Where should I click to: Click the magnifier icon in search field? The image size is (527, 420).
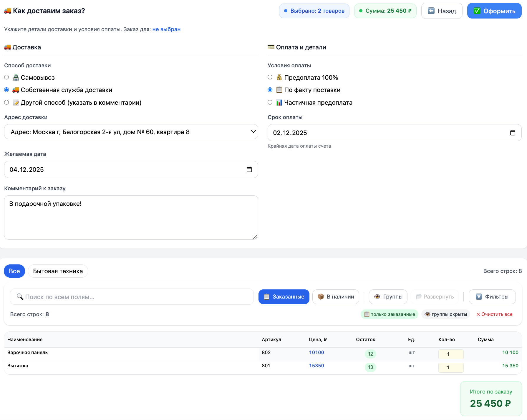click(x=20, y=297)
